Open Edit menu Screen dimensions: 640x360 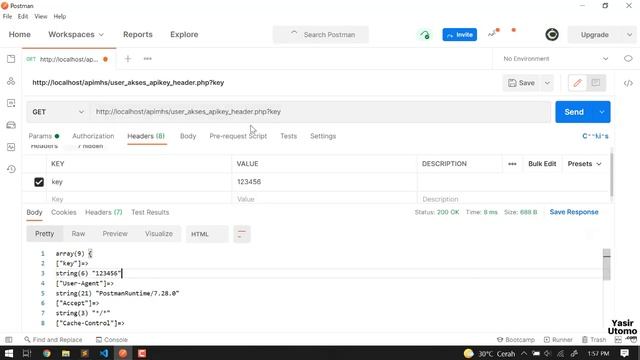click(23, 16)
